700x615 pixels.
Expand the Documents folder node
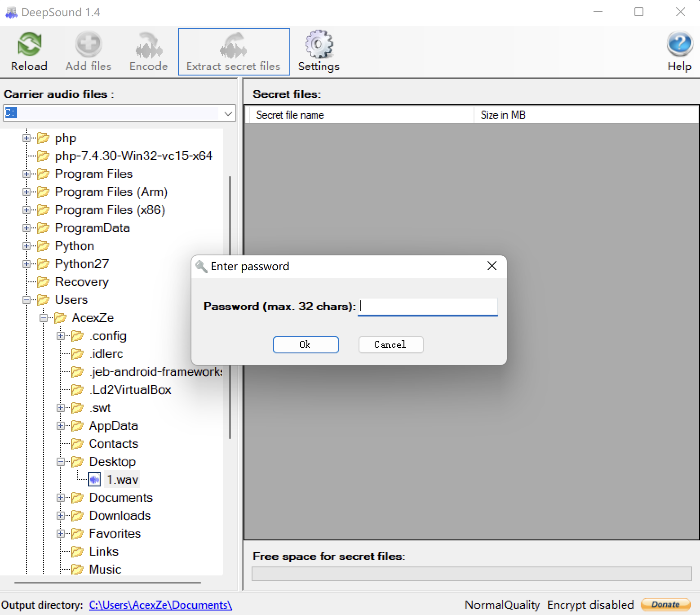[61, 498]
